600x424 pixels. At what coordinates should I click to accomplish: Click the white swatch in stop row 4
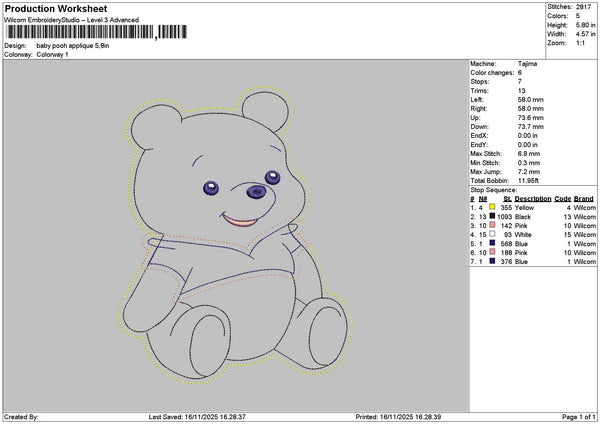(x=492, y=234)
